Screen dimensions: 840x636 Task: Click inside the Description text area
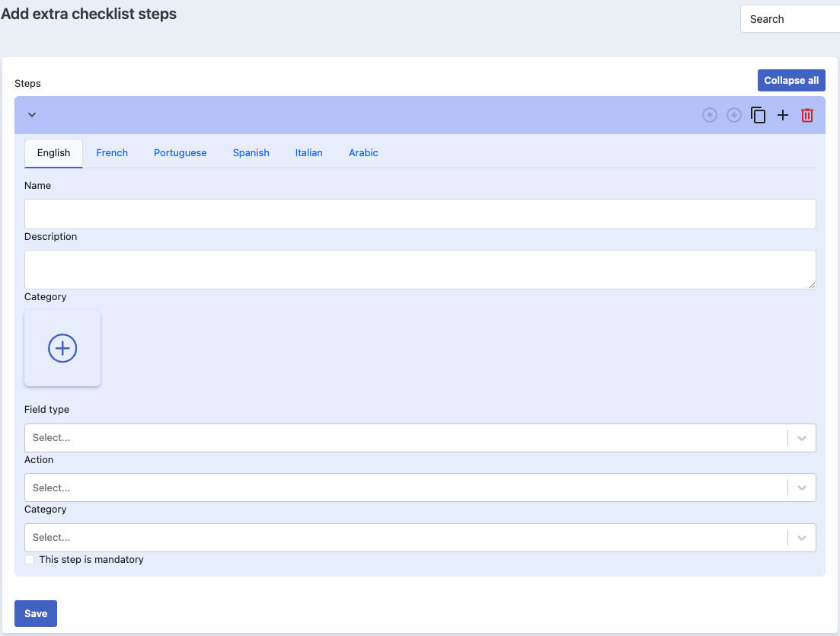(420, 270)
